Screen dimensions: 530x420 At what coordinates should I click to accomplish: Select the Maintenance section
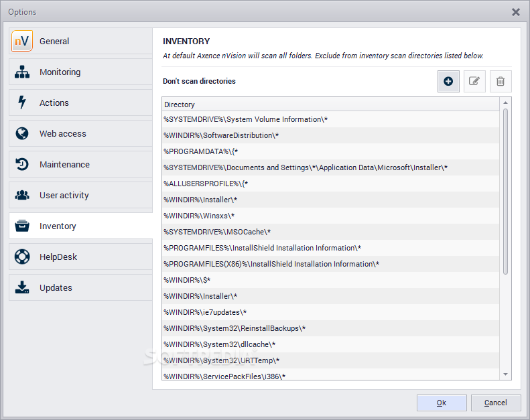[80, 164]
